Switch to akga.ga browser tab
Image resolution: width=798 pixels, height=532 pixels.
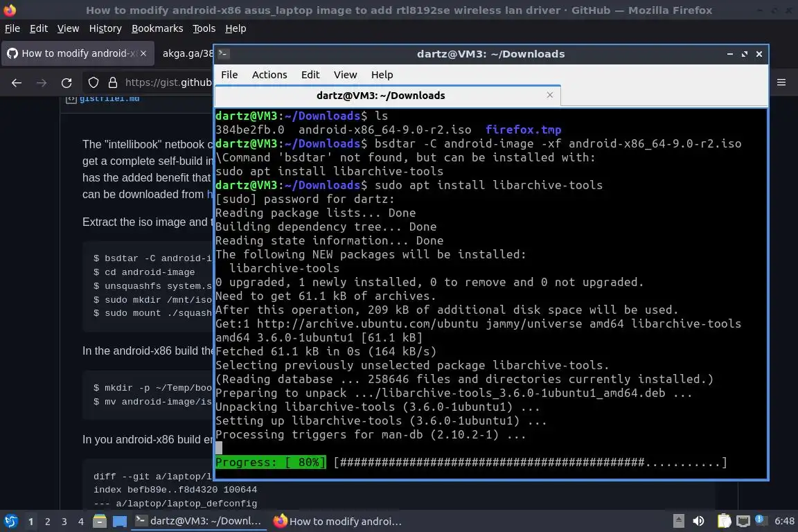(x=186, y=53)
